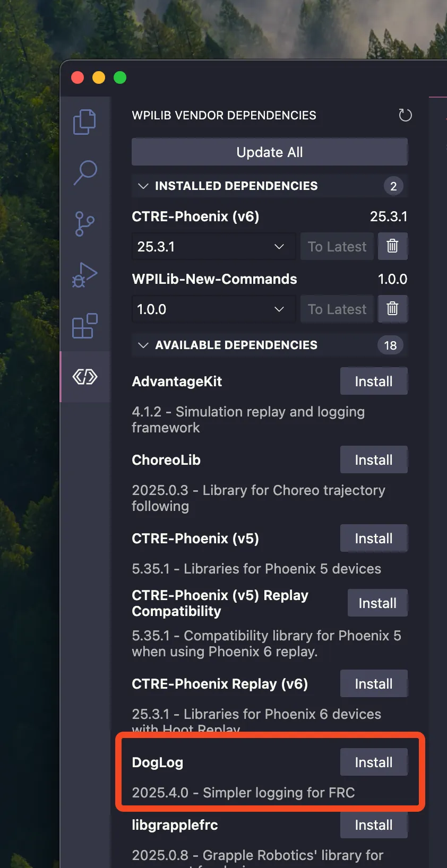Select the WPILib vendor dependencies sidebar icon
Screen dimensions: 447x868
(85, 377)
